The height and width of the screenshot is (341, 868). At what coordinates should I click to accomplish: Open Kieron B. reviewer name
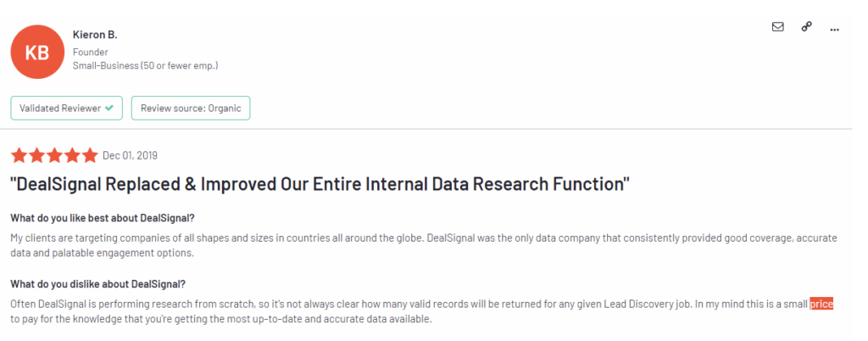[95, 35]
